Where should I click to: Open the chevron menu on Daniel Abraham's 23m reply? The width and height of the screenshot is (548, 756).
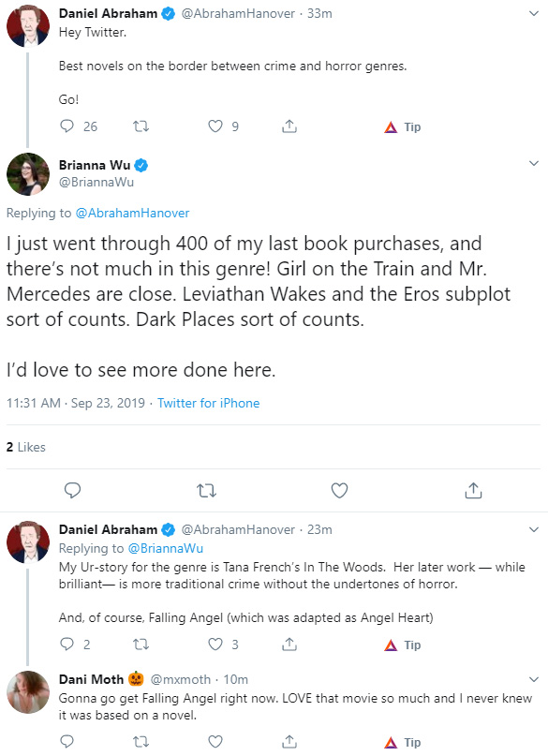click(534, 529)
